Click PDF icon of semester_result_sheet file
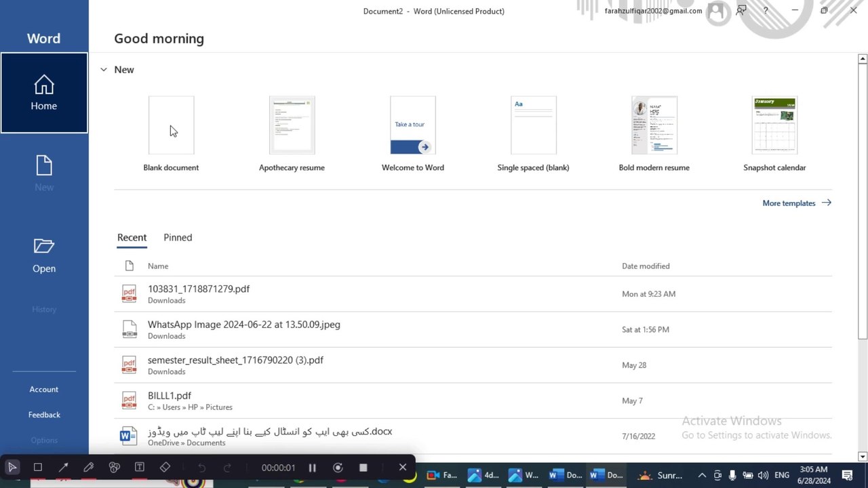 coord(129,365)
